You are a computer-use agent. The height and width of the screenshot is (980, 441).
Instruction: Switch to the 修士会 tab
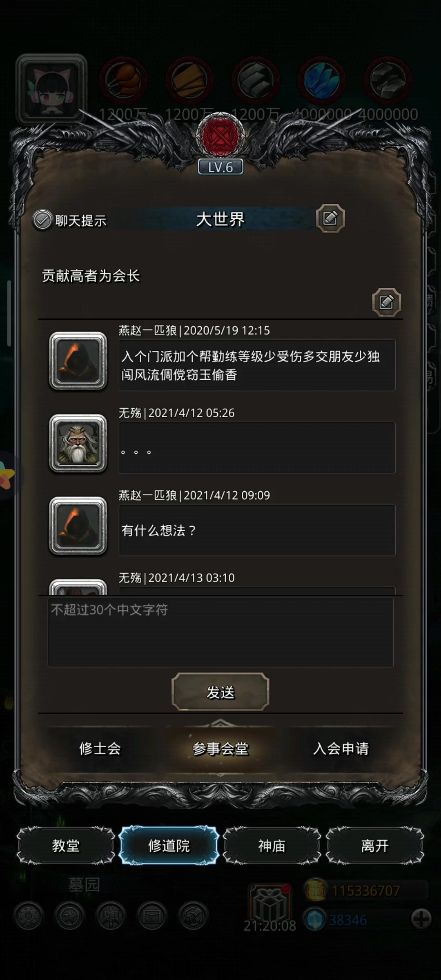100,748
